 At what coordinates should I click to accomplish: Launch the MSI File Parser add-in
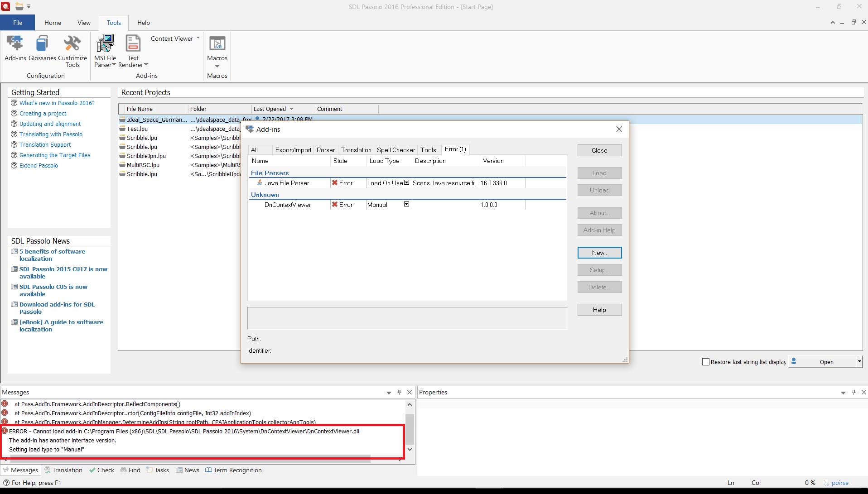pyautogui.click(x=105, y=43)
